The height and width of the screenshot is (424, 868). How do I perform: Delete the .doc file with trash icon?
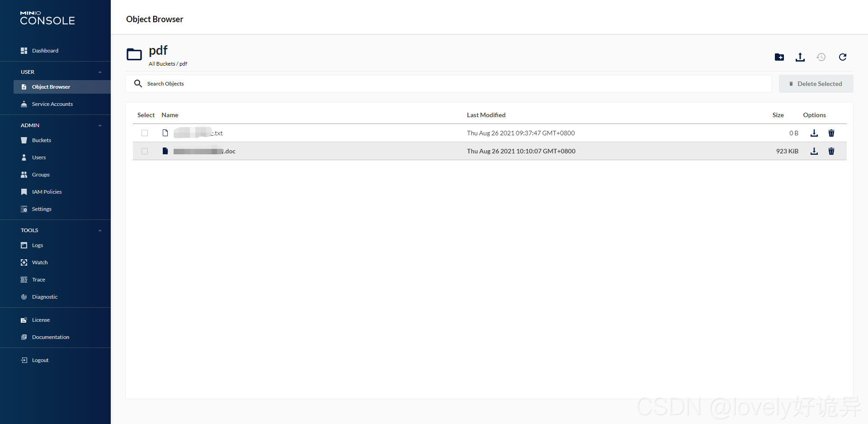[x=831, y=151]
